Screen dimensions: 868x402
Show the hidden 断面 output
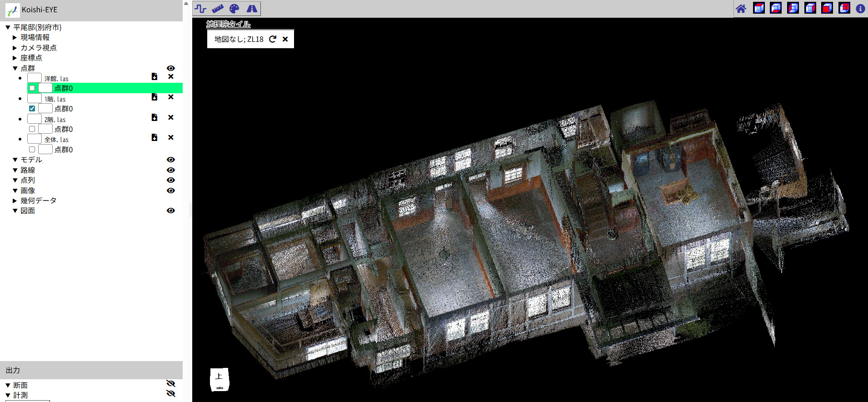click(171, 384)
